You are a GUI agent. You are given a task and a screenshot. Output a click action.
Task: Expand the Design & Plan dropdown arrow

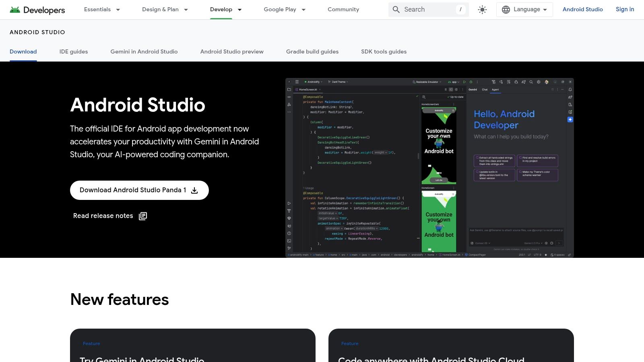tap(186, 10)
